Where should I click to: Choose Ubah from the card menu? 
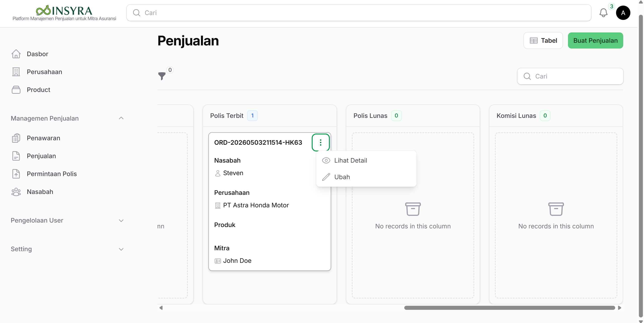pos(366,177)
